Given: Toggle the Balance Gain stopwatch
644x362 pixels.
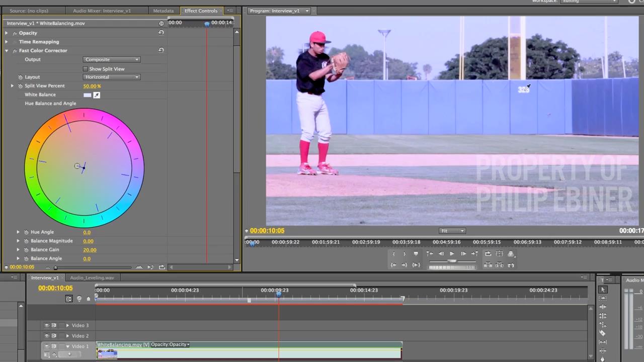Looking at the screenshot, I should (x=26, y=250).
